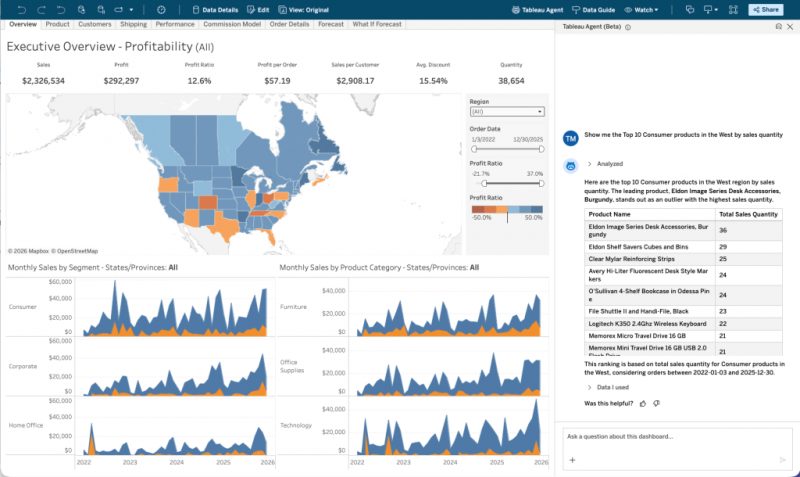Click the Redo arrow icon

point(41,10)
